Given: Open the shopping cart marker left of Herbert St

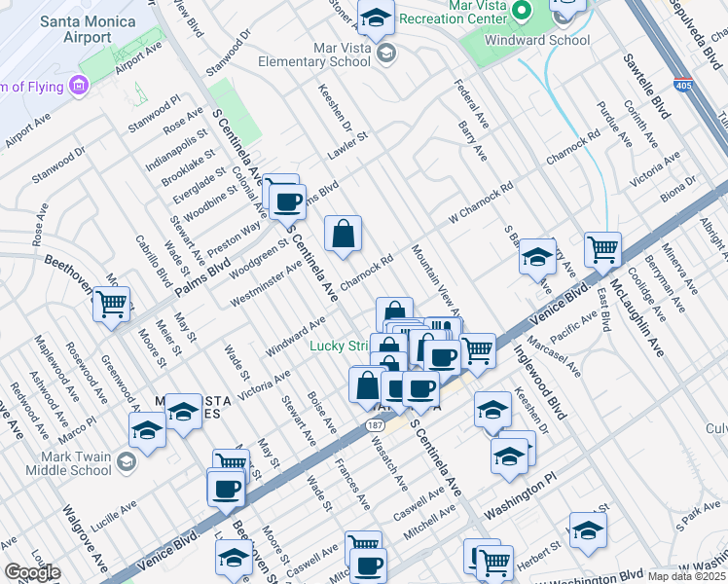Looking at the screenshot, I should tap(495, 566).
